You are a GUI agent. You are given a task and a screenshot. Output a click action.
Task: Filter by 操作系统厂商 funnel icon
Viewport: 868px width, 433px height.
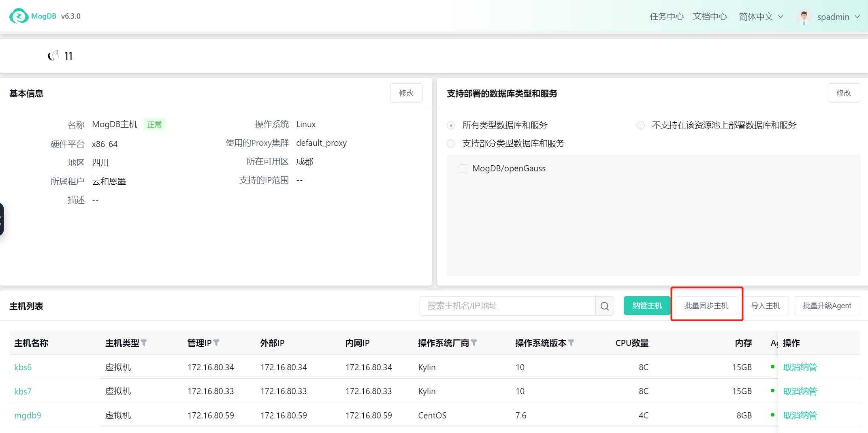click(x=474, y=343)
